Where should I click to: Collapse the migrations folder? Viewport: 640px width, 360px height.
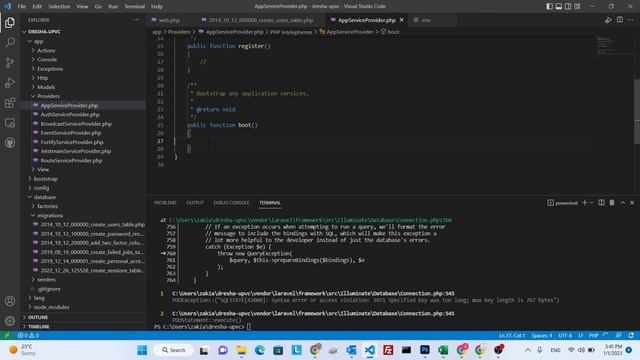tap(49, 216)
